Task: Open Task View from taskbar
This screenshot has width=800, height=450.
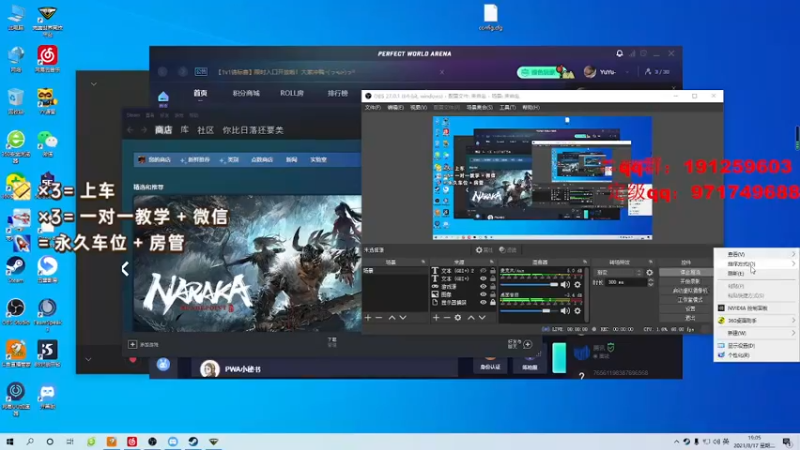Action: 70,441
